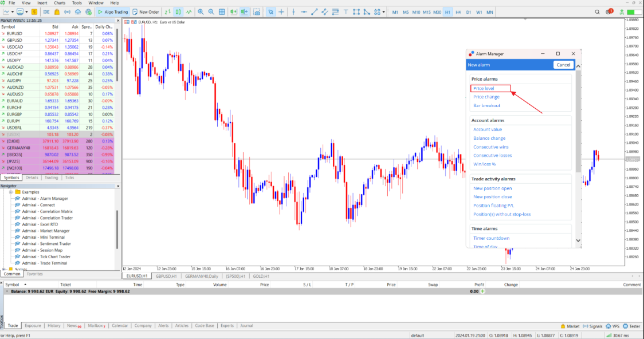Select the rectangle shapes tool
Screen dimensions: 644x339
(356, 12)
